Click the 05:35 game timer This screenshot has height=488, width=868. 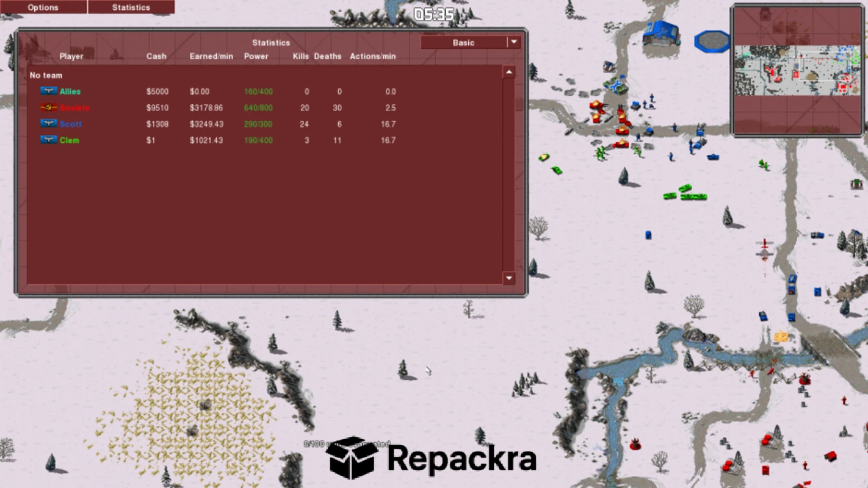(434, 15)
